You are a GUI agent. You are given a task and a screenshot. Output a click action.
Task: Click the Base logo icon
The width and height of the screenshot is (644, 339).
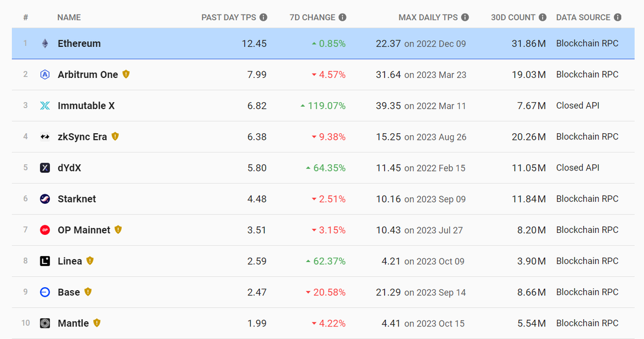point(45,292)
